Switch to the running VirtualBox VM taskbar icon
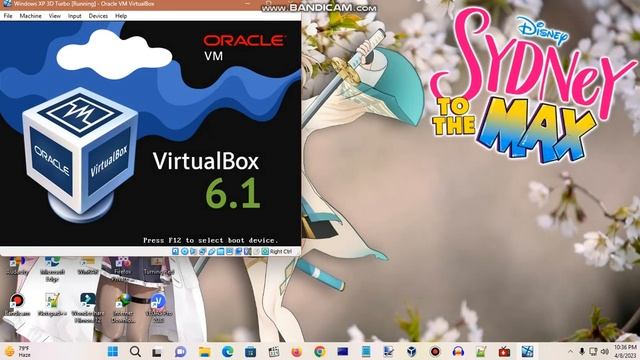Viewport: 640px width, 360px height. click(527, 351)
